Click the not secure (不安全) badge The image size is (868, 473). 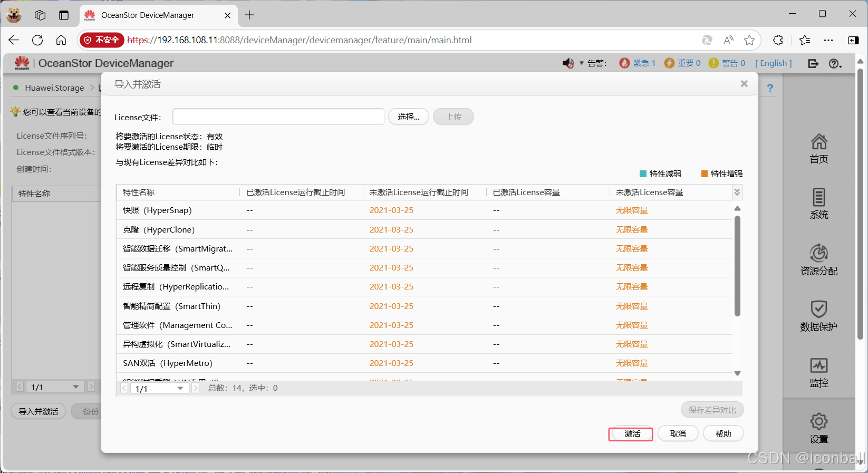click(x=102, y=40)
